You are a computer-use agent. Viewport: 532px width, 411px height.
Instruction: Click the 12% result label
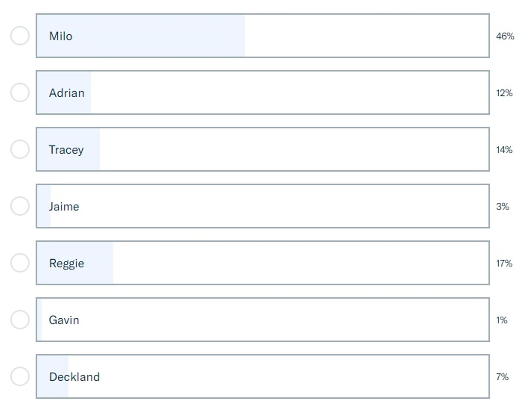click(x=504, y=93)
